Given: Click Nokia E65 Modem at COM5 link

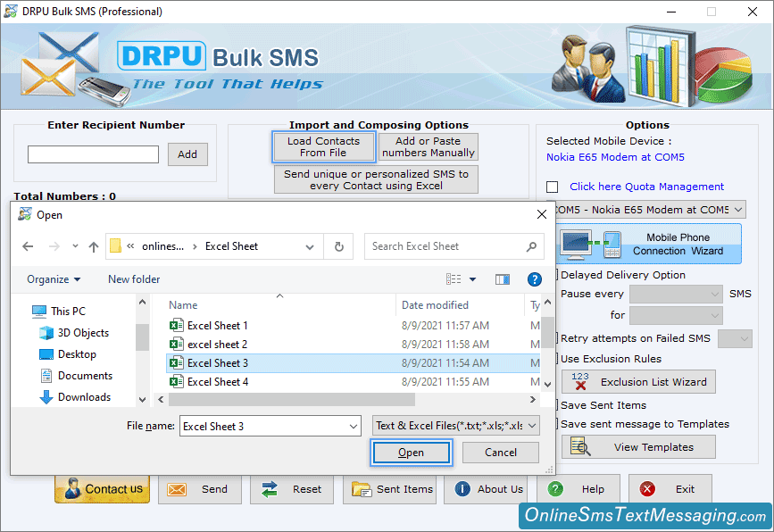Looking at the screenshot, I should pos(615,157).
